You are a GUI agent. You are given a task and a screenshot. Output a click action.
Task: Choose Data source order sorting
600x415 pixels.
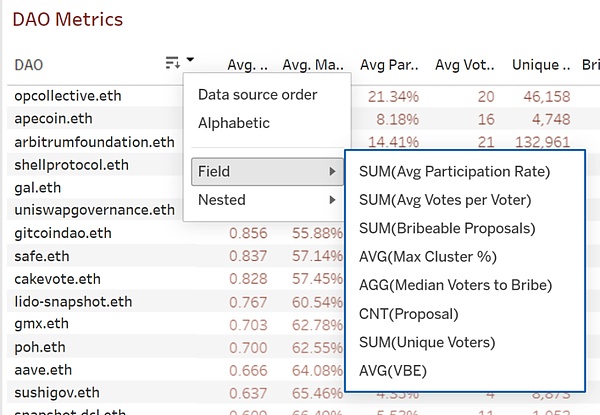click(258, 95)
